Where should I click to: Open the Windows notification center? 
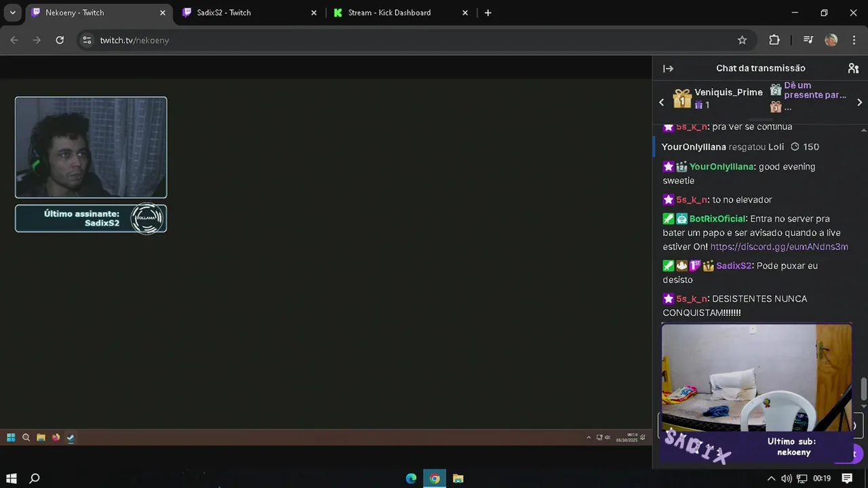[x=847, y=479]
